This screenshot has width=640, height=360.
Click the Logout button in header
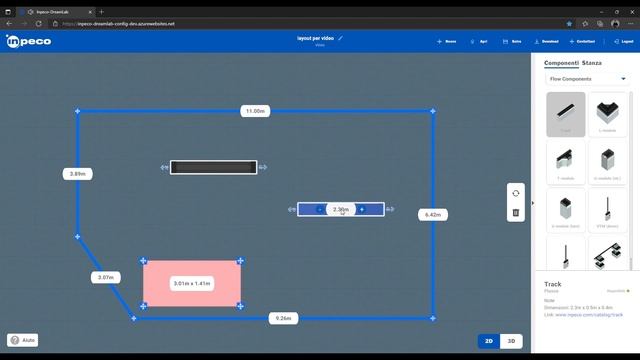pos(624,41)
